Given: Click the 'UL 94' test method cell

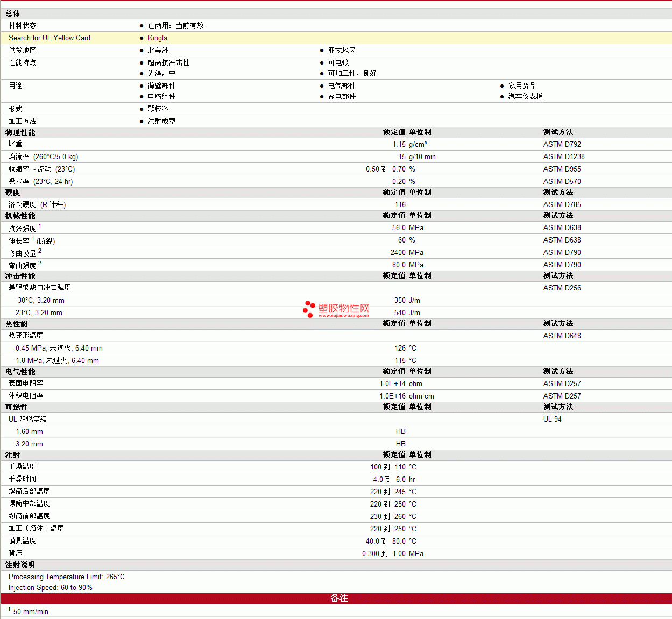Looking at the screenshot, I should (552, 419).
